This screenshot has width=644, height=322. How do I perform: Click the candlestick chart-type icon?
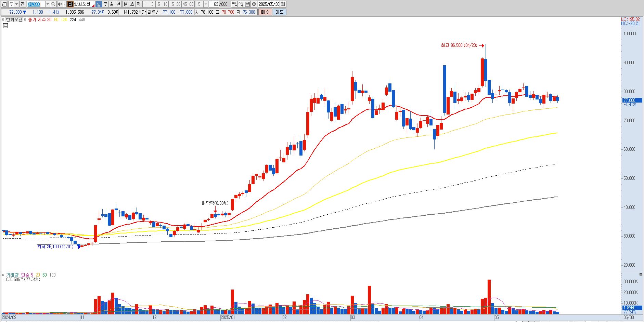pyautogui.click(x=234, y=4)
